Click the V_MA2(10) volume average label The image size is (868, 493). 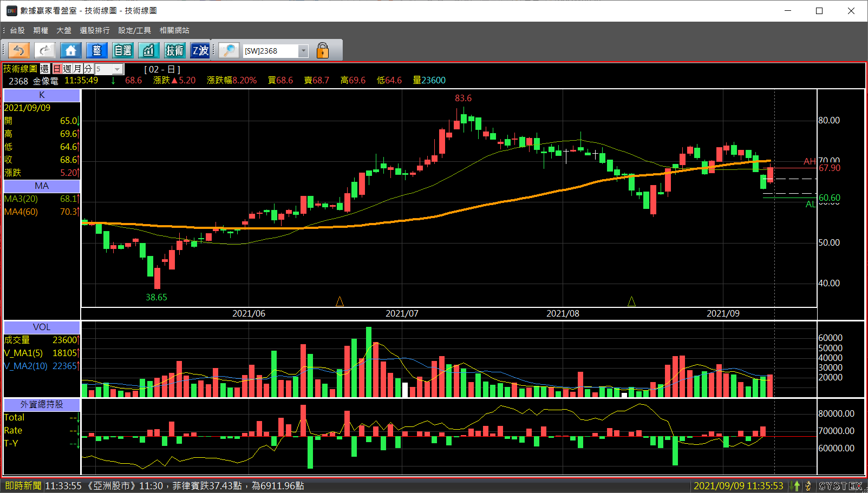pyautogui.click(x=25, y=366)
